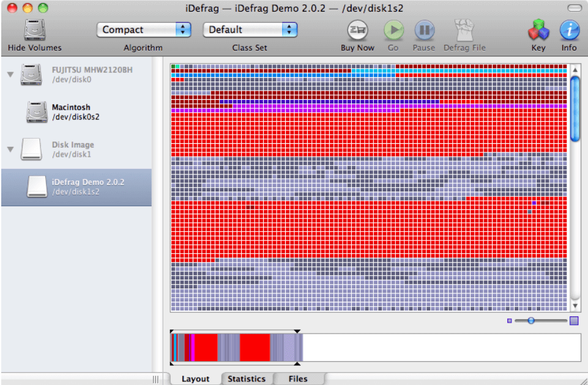Click the sidebar splitter grip handle
588x385 pixels.
click(x=155, y=379)
